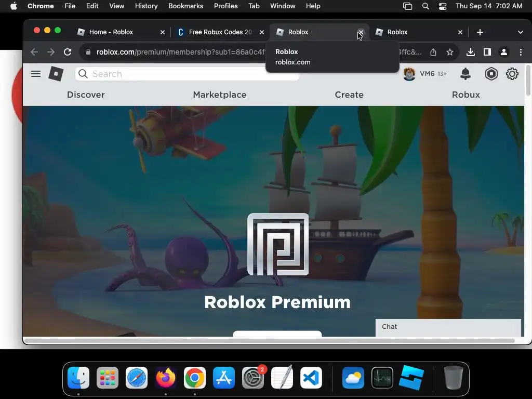Open the Profiles menu
Screen dimensions: 532x399
click(x=225, y=6)
